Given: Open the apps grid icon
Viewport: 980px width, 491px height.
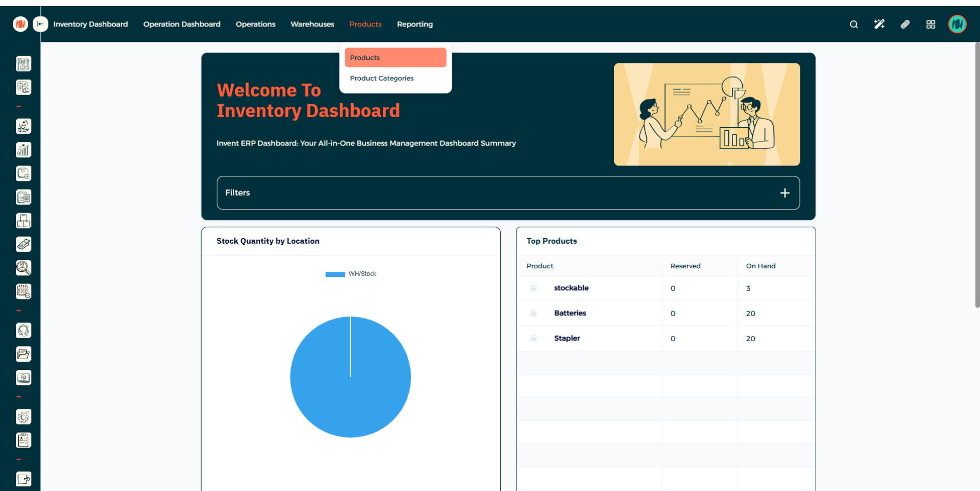Looking at the screenshot, I should point(930,24).
